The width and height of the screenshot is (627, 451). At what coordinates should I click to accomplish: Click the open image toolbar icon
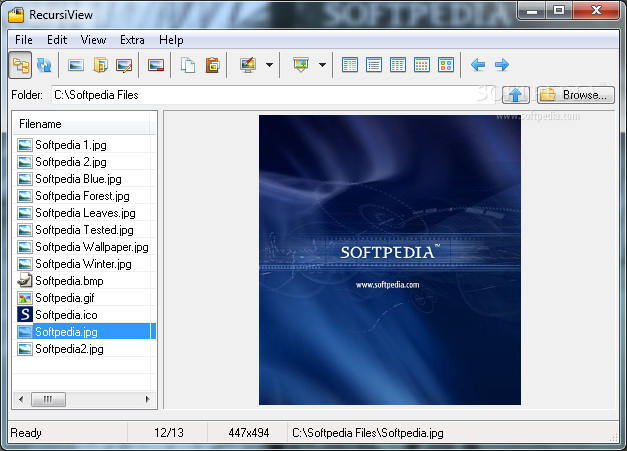[76, 65]
